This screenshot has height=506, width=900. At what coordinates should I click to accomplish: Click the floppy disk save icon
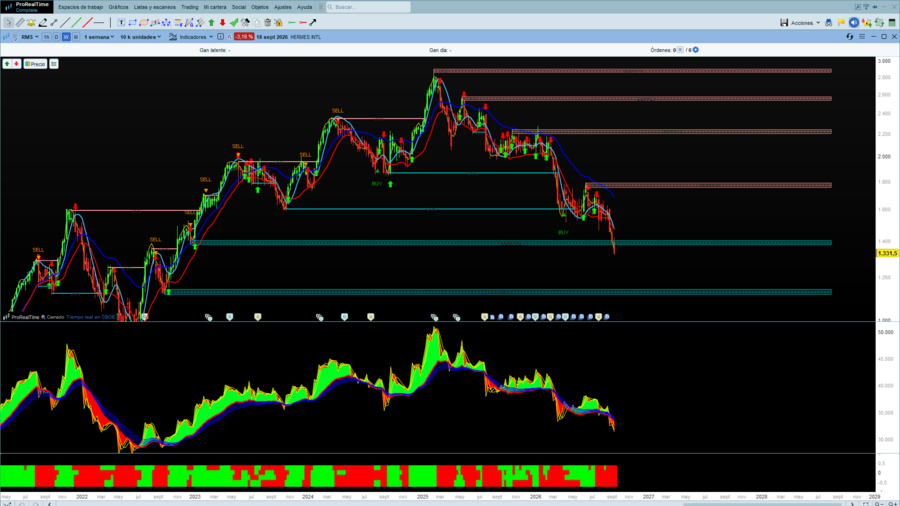click(783, 22)
